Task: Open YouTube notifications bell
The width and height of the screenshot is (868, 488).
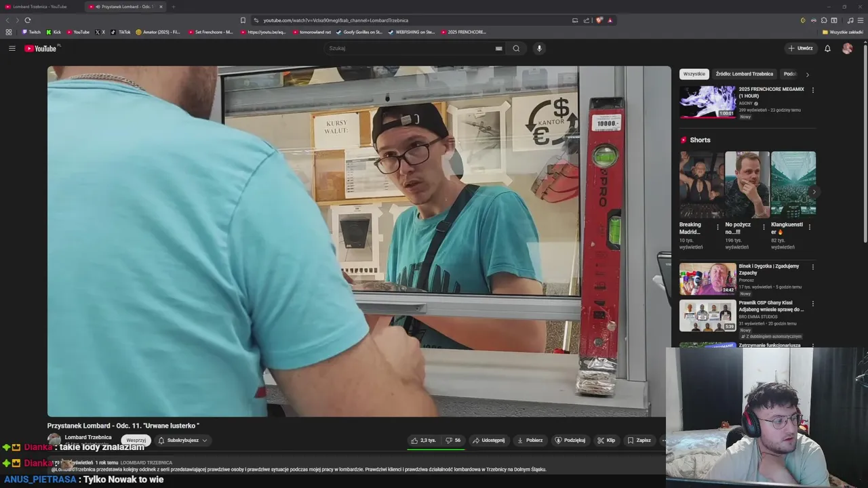Action: coord(827,48)
